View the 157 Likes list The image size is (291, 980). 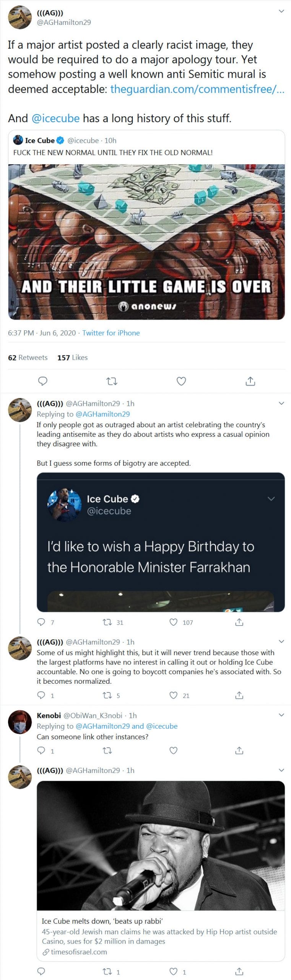[x=73, y=358]
